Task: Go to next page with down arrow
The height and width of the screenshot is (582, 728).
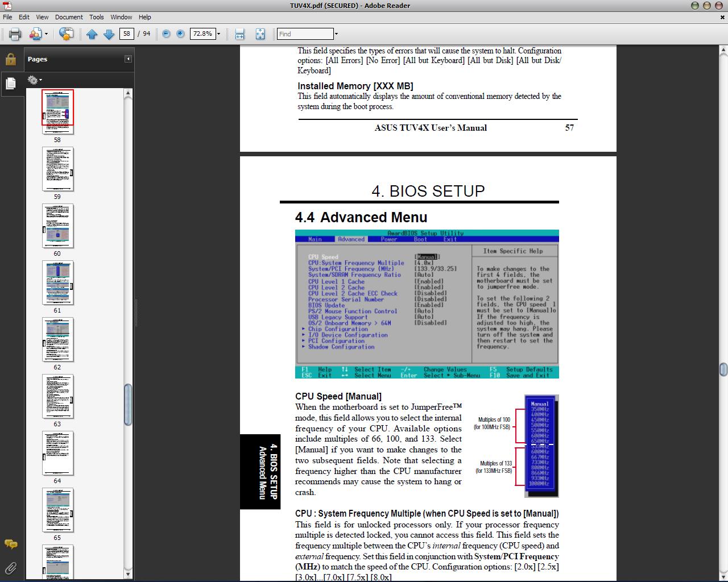Action: click(109, 34)
